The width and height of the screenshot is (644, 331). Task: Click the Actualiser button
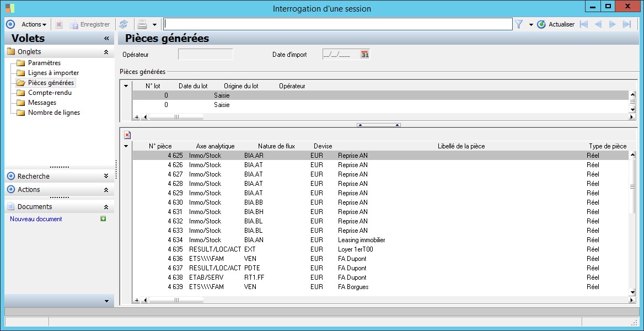pos(556,24)
